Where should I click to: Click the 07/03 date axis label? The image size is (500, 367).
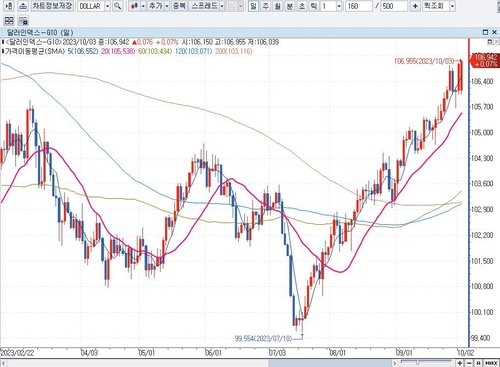point(277,352)
